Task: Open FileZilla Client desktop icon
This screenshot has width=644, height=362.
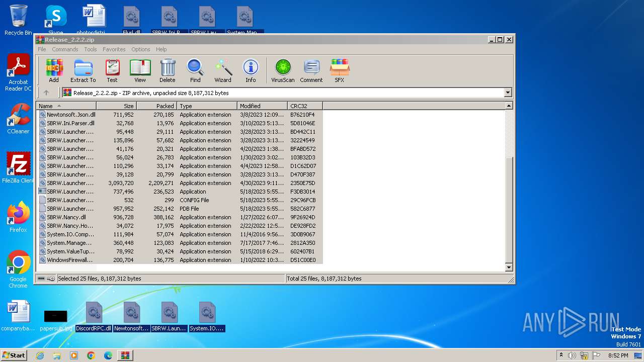Action: [18, 168]
